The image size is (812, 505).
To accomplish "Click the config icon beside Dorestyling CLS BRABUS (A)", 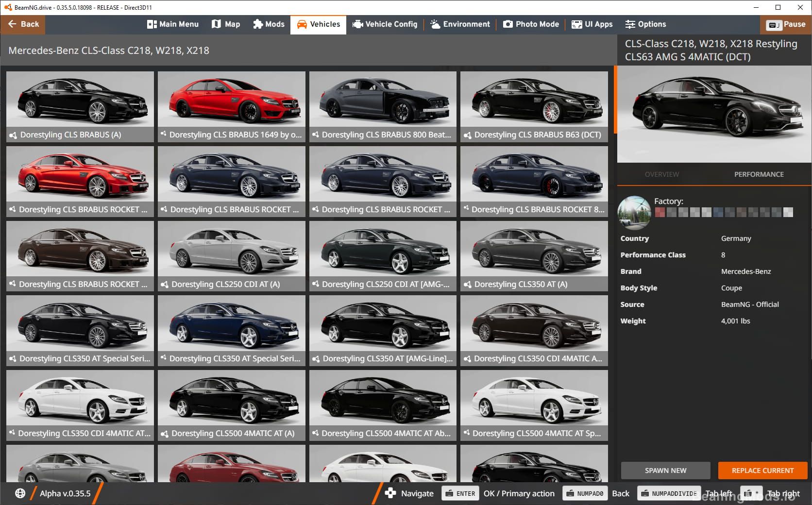I will coord(13,135).
